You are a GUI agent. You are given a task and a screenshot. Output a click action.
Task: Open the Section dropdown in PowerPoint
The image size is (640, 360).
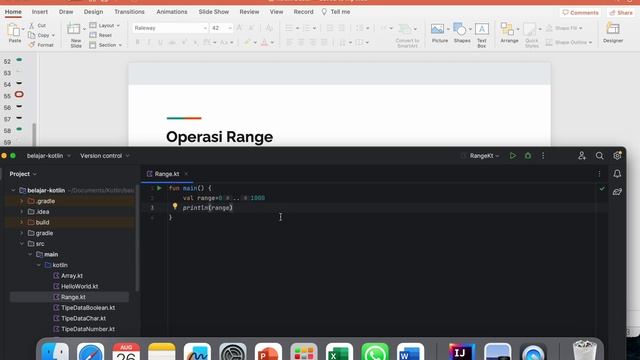coord(106,45)
